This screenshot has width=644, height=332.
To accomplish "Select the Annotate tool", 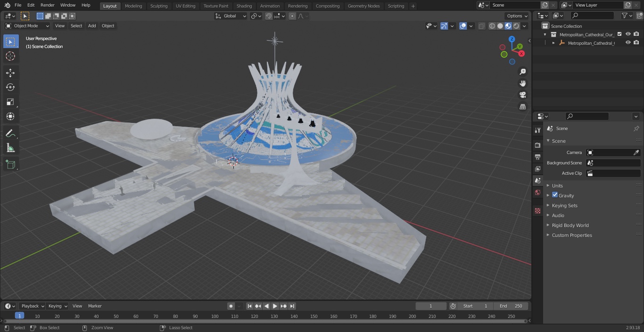I will point(10,133).
